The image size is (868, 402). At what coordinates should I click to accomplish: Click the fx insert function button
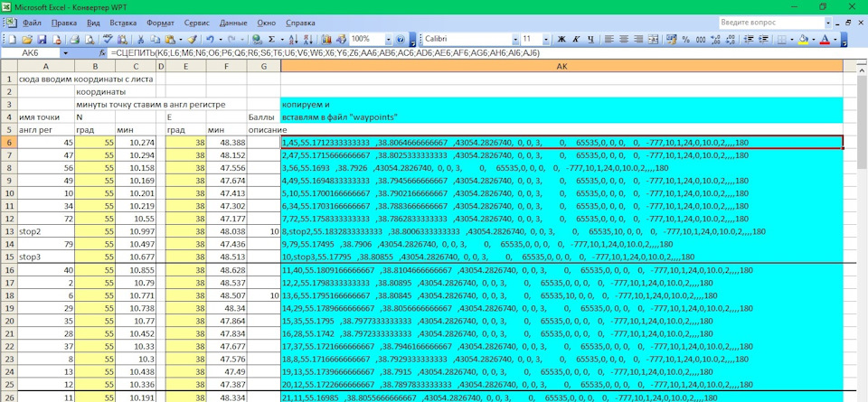(x=102, y=53)
